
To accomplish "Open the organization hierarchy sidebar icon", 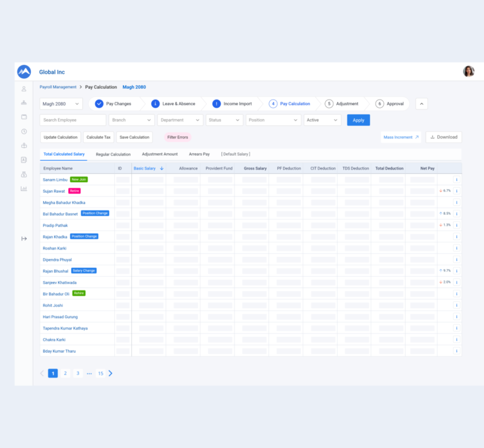I will (x=24, y=103).
